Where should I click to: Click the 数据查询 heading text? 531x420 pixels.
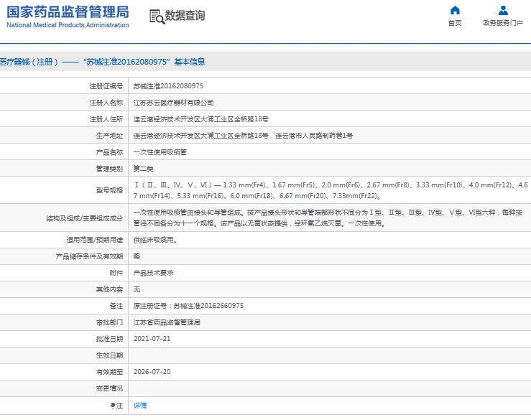185,16
